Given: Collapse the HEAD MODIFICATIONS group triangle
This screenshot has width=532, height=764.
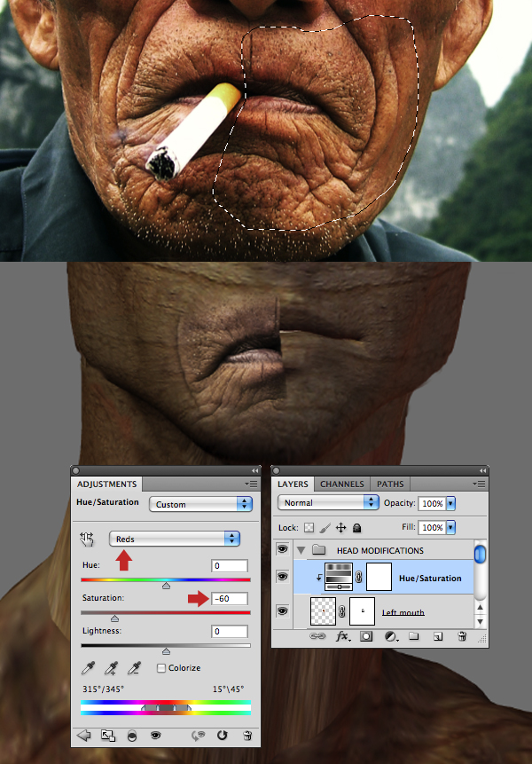Looking at the screenshot, I should [301, 550].
